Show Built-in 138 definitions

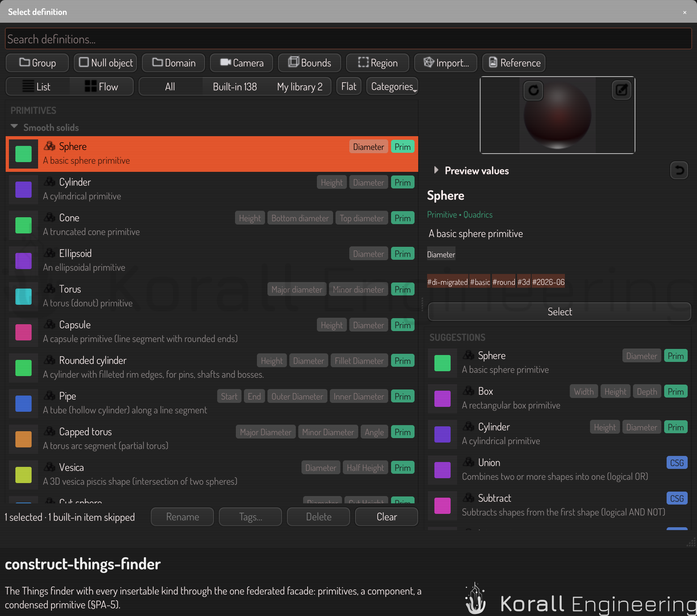point(235,86)
